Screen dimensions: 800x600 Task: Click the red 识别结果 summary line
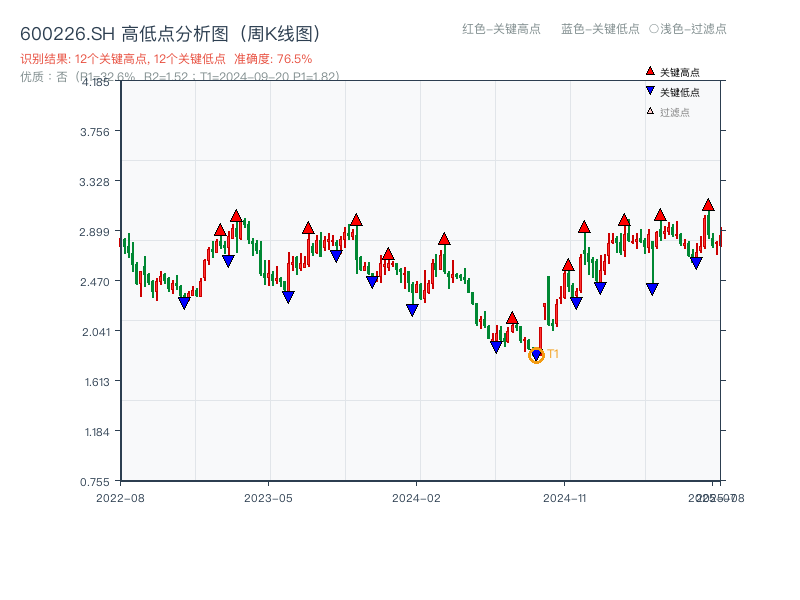click(166, 59)
